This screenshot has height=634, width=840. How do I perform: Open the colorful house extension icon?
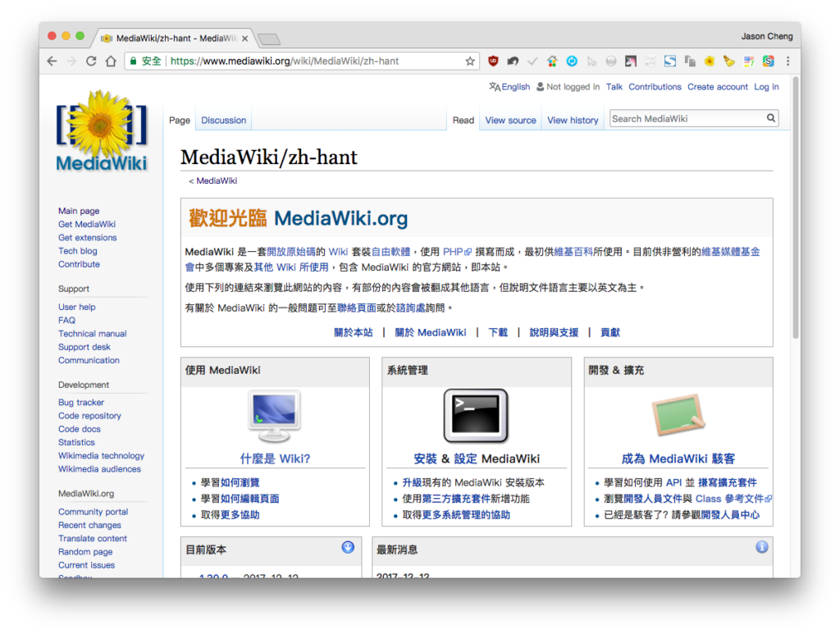point(552,61)
